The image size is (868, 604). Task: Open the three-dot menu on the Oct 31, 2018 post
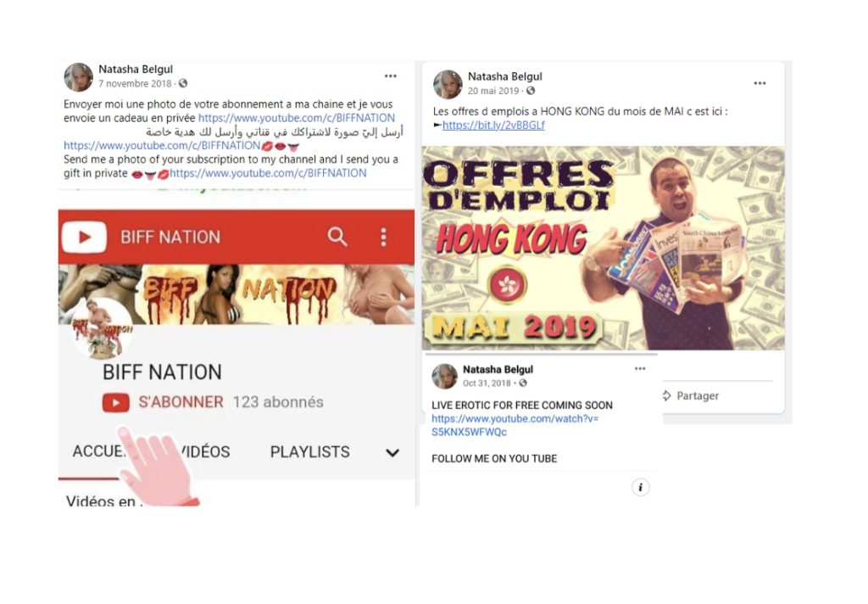[x=640, y=368]
